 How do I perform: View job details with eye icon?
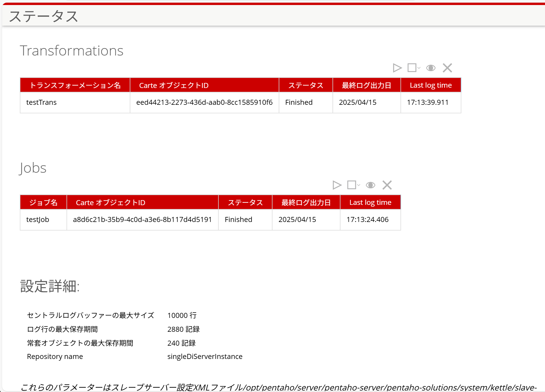point(371,185)
